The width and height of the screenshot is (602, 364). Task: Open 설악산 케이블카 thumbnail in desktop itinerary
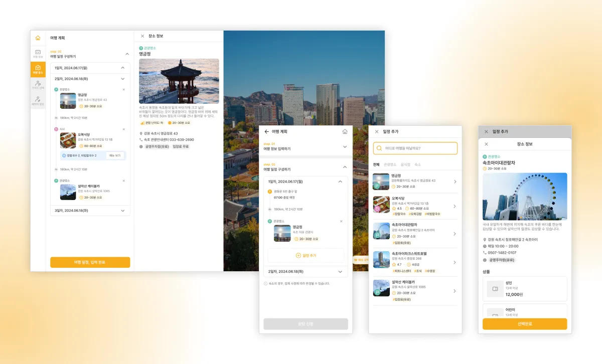pyautogui.click(x=68, y=192)
